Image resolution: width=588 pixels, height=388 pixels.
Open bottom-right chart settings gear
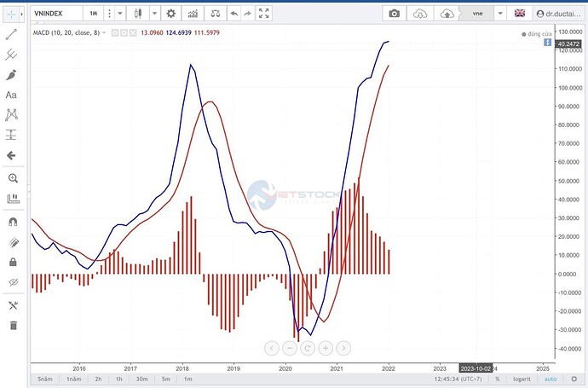click(x=574, y=379)
